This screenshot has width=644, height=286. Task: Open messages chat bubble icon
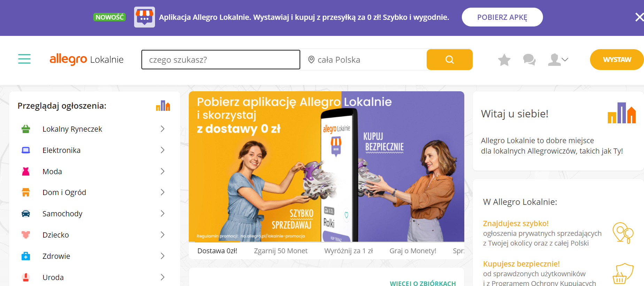(529, 60)
